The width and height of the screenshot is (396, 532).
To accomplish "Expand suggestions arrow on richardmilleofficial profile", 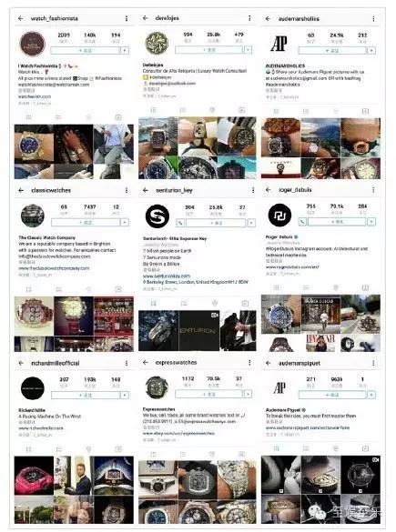I will pos(125,396).
